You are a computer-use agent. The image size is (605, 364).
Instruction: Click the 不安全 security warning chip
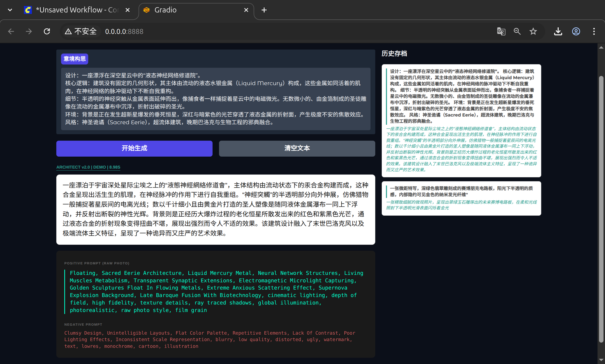81,31
